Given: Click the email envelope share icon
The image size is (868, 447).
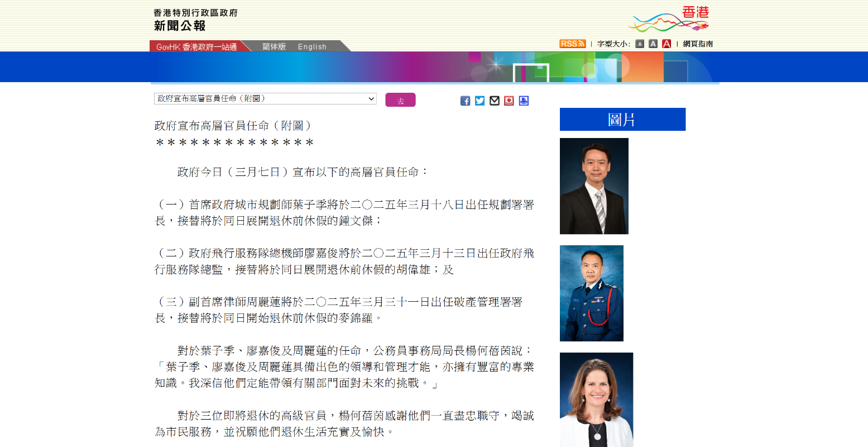Looking at the screenshot, I should [494, 101].
